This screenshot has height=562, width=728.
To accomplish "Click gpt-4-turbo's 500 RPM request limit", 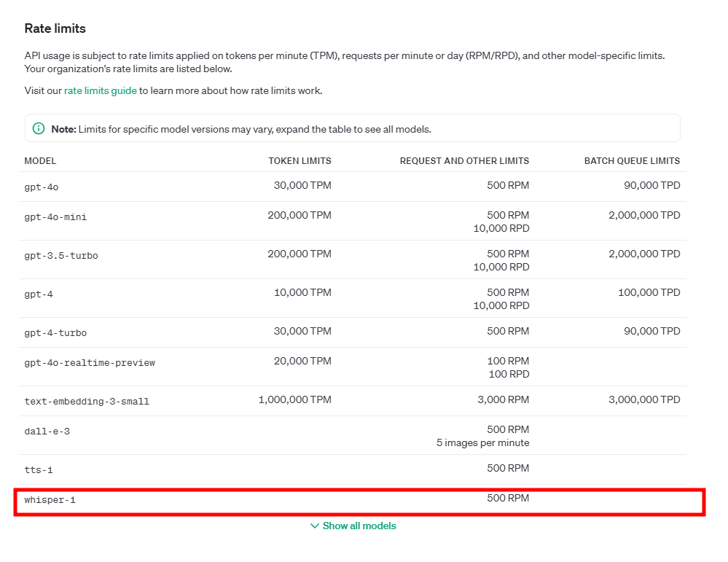I will click(508, 331).
